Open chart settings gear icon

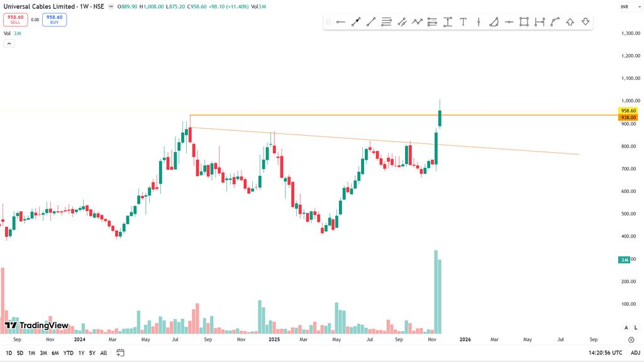(631, 339)
